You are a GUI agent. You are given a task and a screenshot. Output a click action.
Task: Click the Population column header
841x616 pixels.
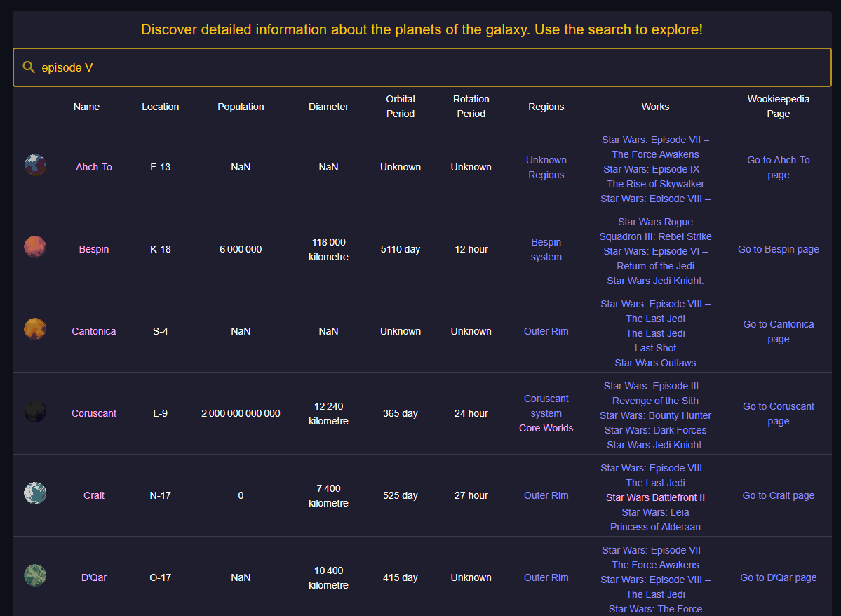pyautogui.click(x=241, y=107)
